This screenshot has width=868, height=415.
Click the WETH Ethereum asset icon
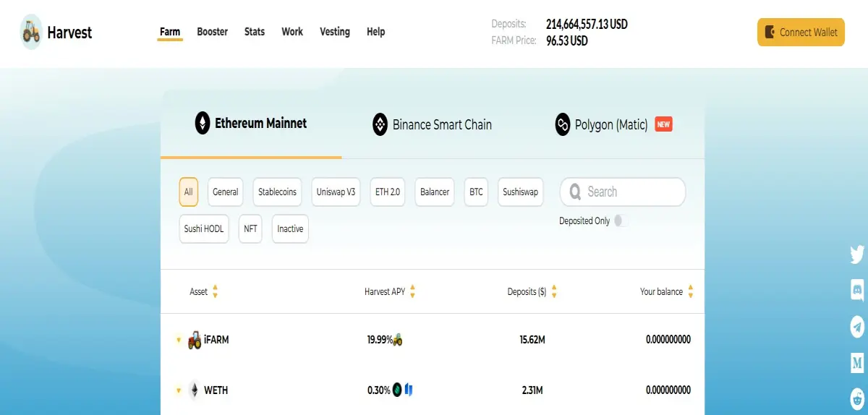[x=195, y=390]
